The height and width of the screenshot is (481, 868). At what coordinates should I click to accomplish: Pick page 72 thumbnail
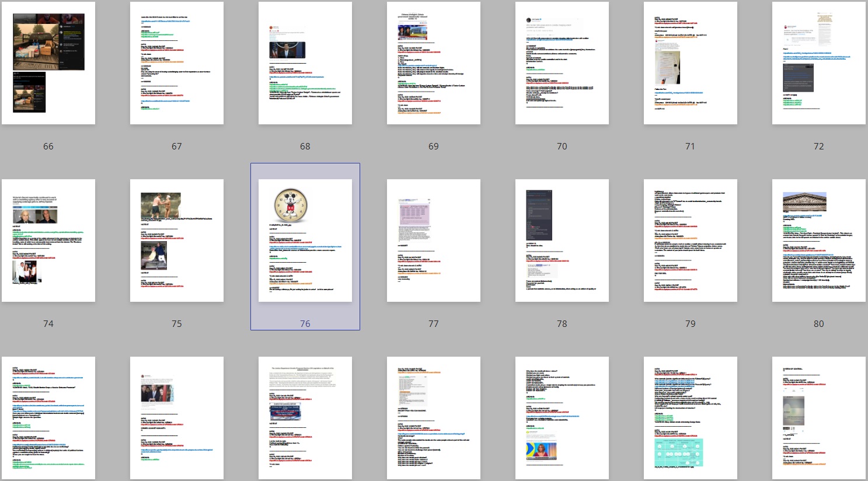819,63
